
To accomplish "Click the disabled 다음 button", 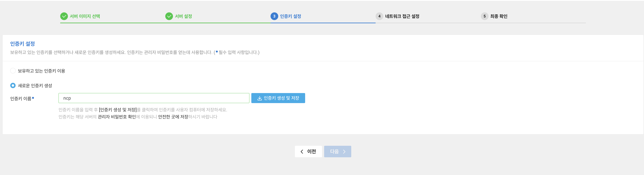I will click(338, 152).
